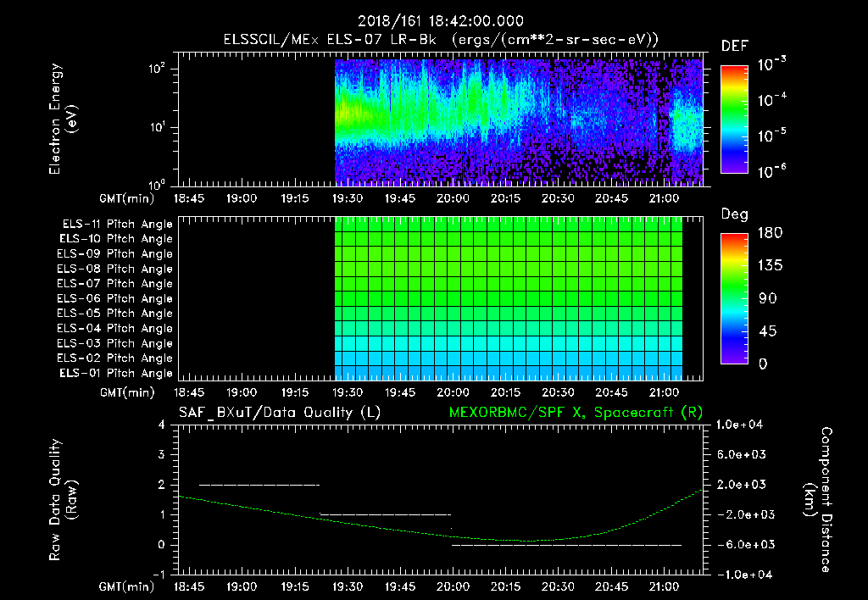Click the ELS-06 Pitch Angle row label
This screenshot has width=868, height=600.
114,299
